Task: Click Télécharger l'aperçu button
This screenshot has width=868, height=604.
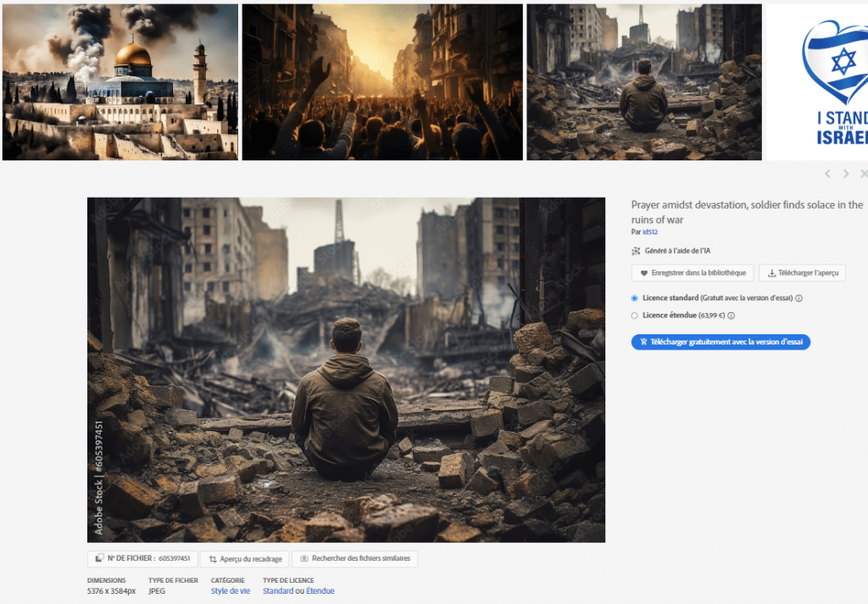Action: (802, 272)
